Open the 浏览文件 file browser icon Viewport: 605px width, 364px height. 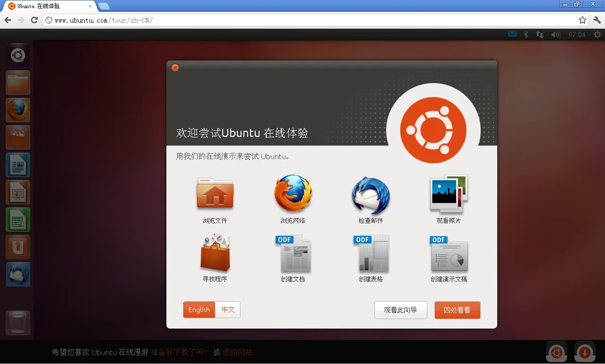(x=215, y=194)
